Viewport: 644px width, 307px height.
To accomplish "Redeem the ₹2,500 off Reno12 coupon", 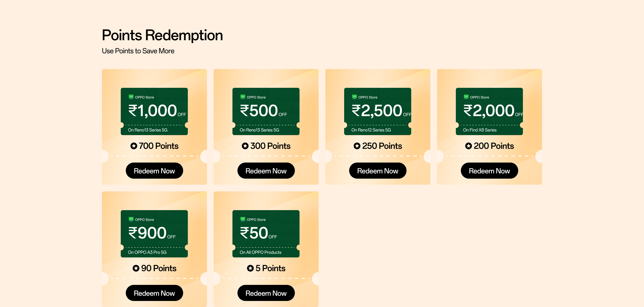I will tap(378, 171).
